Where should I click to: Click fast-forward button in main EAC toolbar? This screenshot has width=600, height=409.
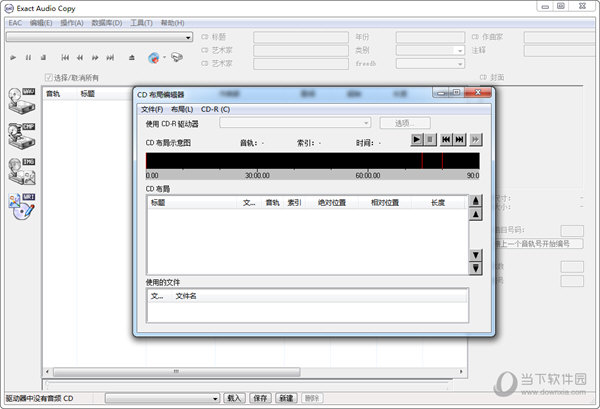tap(95, 58)
